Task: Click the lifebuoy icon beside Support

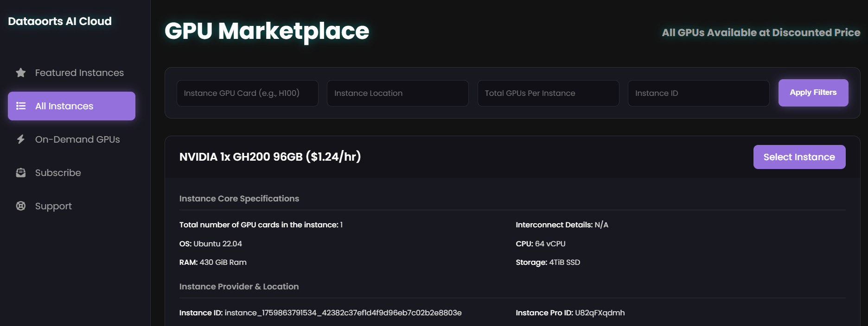Action: (21, 206)
